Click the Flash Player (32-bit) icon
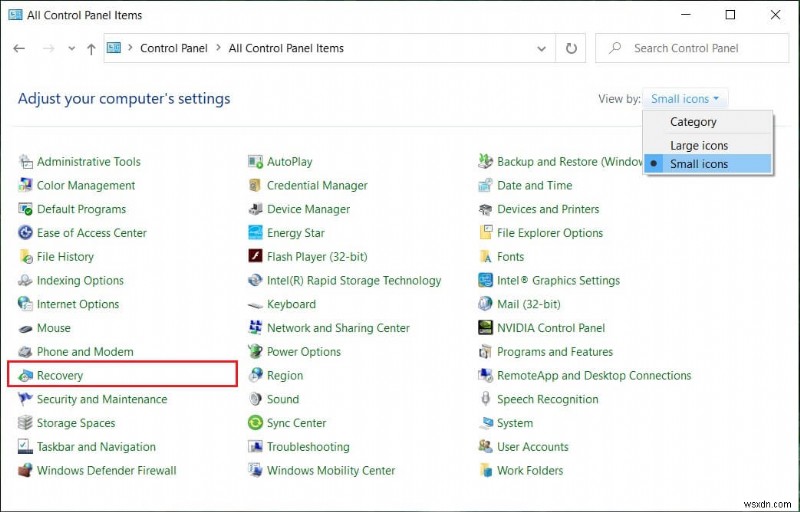 256,257
